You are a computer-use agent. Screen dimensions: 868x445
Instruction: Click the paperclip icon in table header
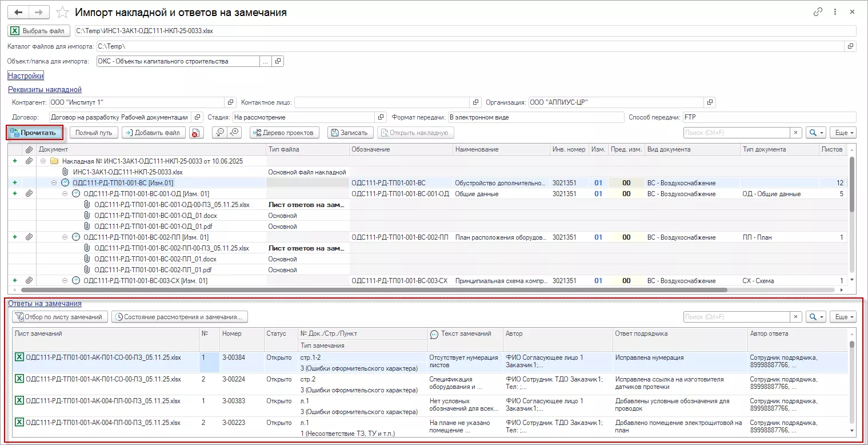pyautogui.click(x=29, y=149)
